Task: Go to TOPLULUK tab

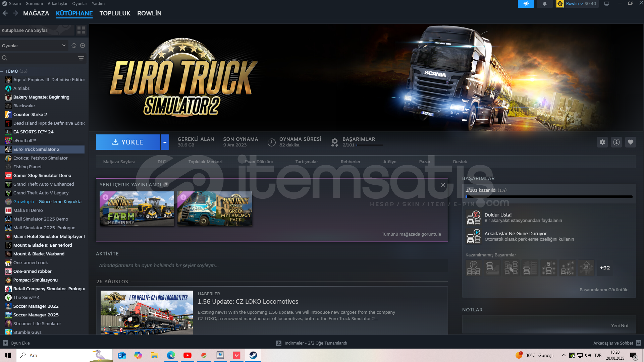Action: [x=115, y=13]
